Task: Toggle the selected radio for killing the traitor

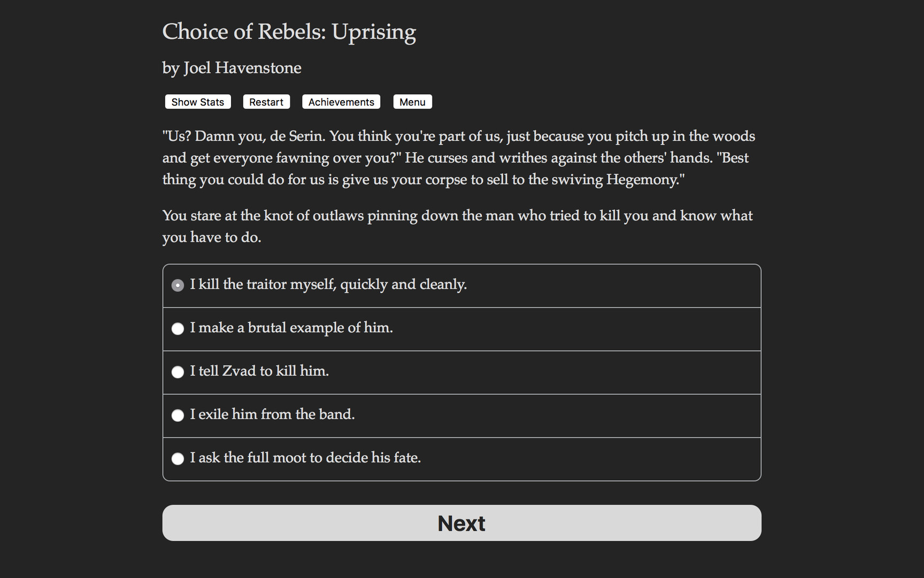Action: click(178, 285)
